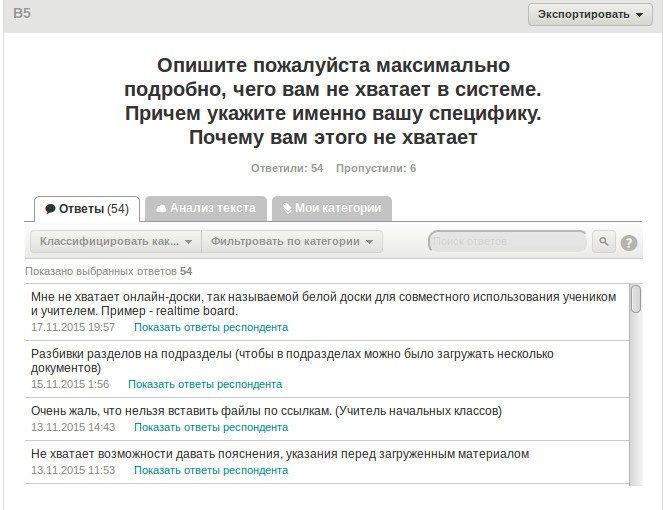Open the Экспортировать dropdown
Image resolution: width=663 pixels, height=510 pixels.
coord(590,14)
